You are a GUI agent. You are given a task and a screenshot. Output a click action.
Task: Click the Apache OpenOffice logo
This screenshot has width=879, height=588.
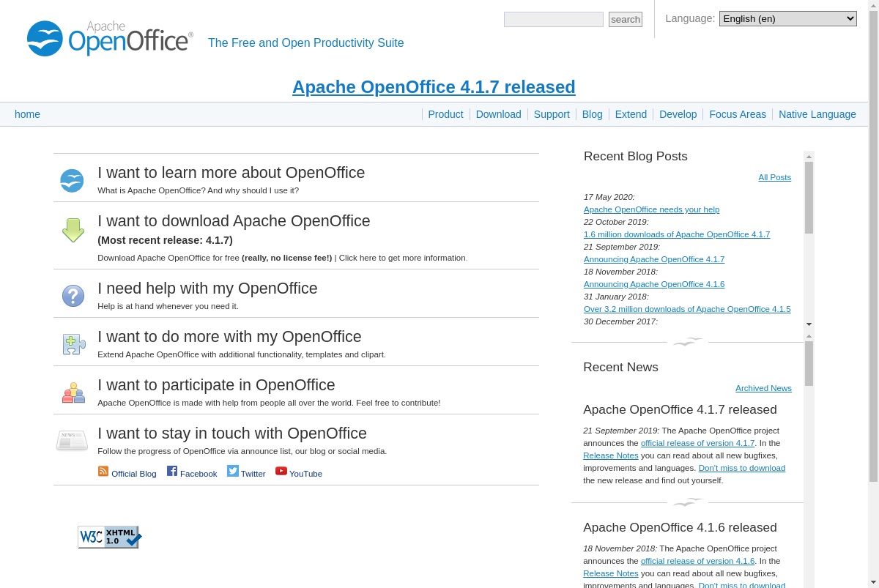(x=110, y=38)
